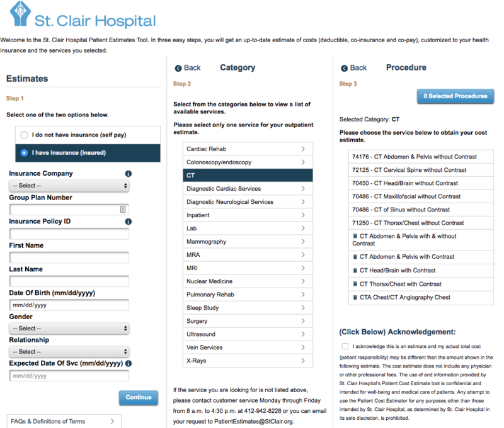Click the Date Of Birth input field
This screenshot has width=504, height=428.
tap(69, 304)
